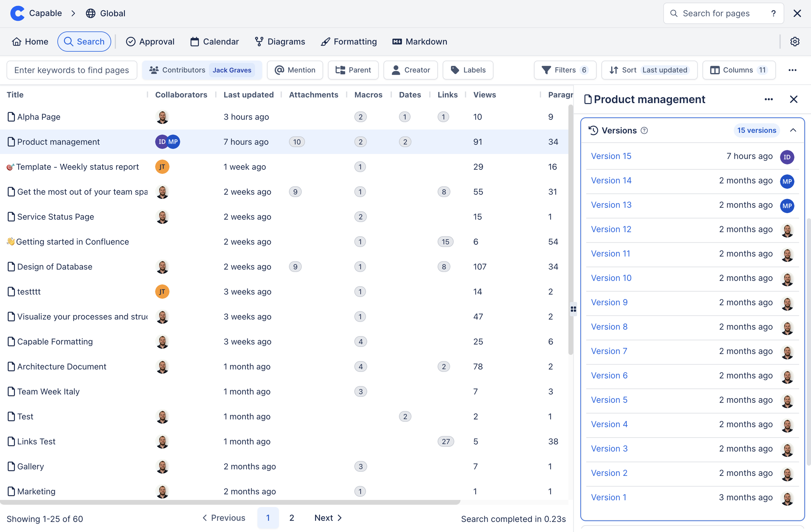This screenshot has width=811, height=532.
Task: Toggle the Mention filter
Action: pos(295,70)
